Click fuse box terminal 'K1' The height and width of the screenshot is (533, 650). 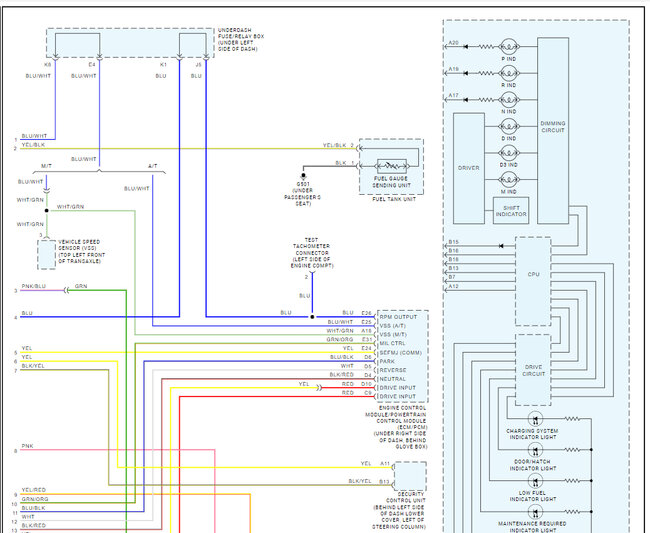point(163,65)
